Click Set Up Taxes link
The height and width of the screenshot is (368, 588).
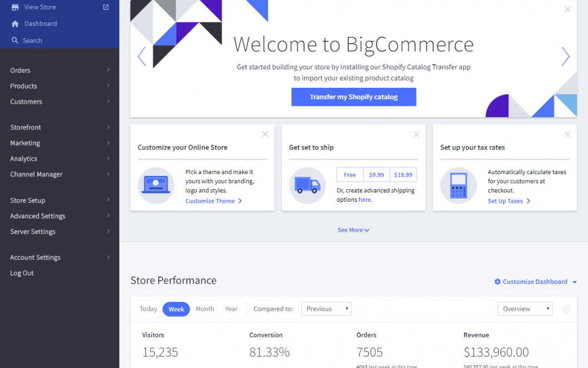tap(505, 201)
